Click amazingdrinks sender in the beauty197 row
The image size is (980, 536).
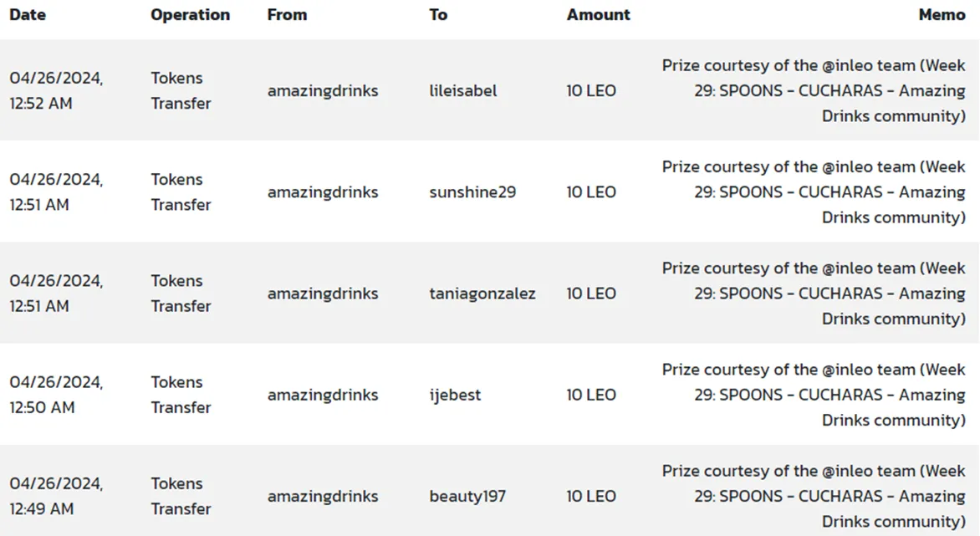point(323,496)
